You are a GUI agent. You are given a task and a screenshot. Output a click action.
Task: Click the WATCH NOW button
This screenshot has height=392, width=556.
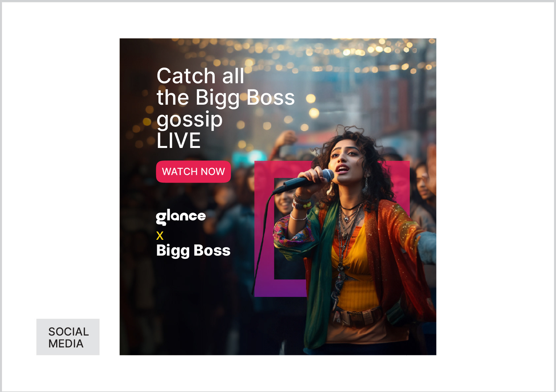(193, 172)
